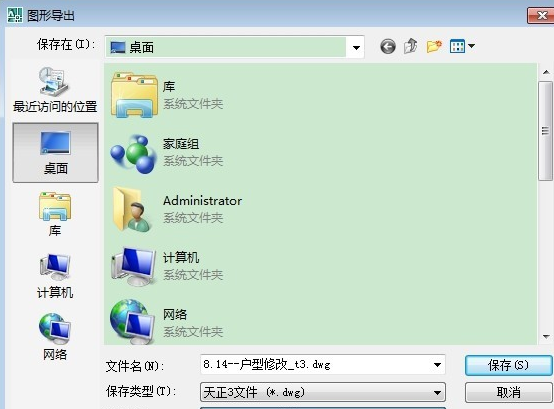Screen dimensions: 554x409
Task: Select the 计算机 icon in file list
Action: tap(133, 266)
